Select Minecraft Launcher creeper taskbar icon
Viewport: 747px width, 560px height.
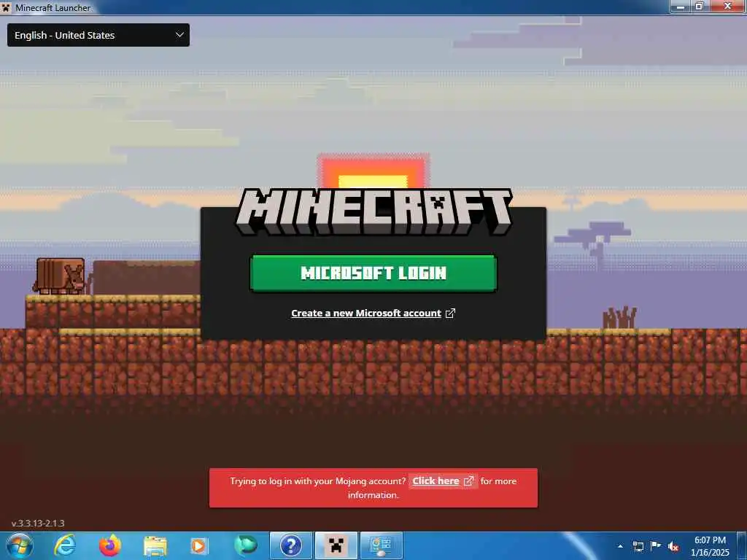click(336, 546)
